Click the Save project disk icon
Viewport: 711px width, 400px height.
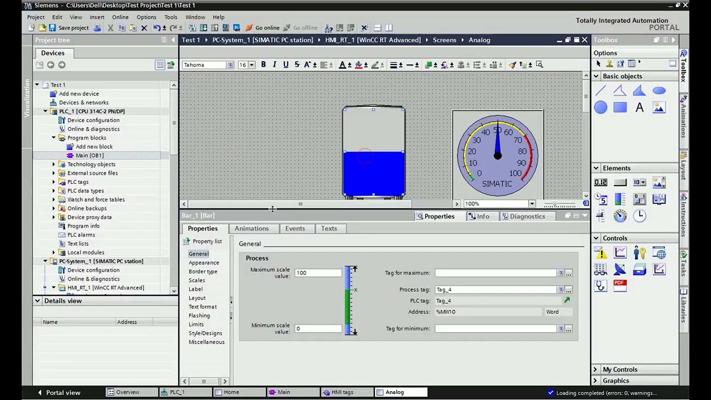52,28
